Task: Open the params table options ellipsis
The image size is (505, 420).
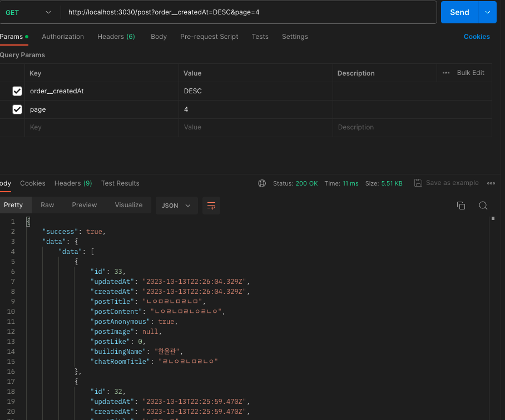Action: (445, 73)
